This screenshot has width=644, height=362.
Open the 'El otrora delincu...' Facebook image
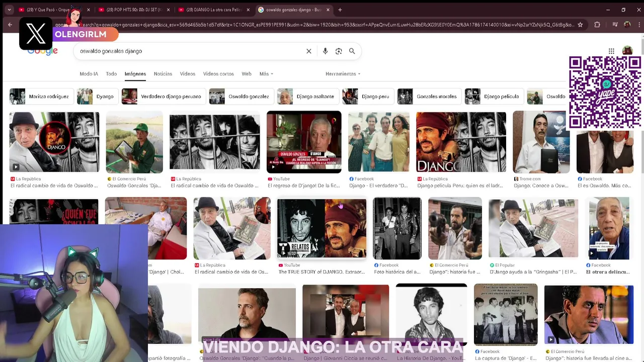tap(608, 229)
